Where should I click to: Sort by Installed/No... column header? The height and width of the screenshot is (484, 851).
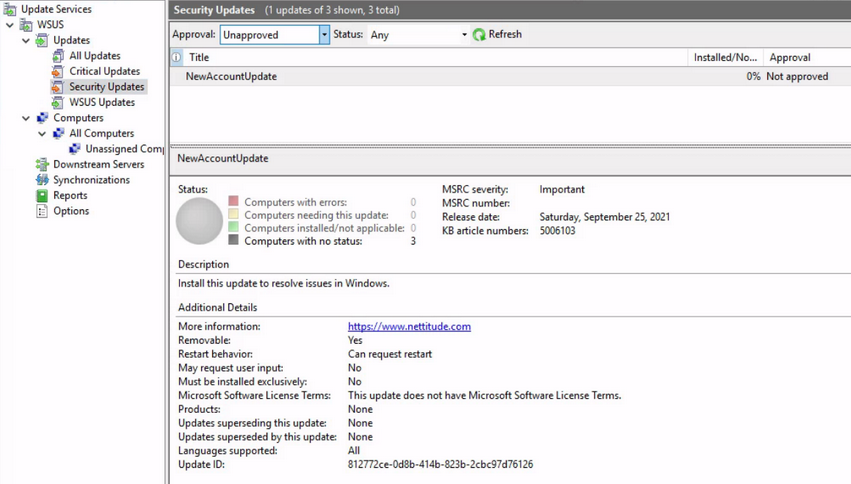[x=725, y=57]
